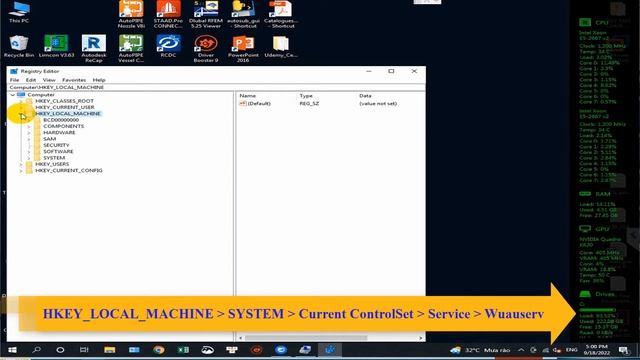Collapse the HKEY_LOCAL_MACHINE node arrow
The height and width of the screenshot is (360, 640).
[x=21, y=114]
